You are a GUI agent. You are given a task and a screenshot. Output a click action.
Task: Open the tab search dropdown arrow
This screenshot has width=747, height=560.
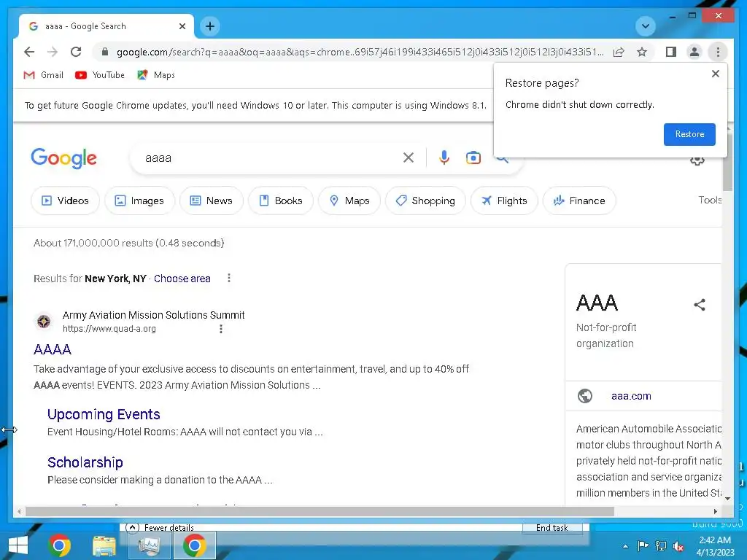[x=645, y=26]
